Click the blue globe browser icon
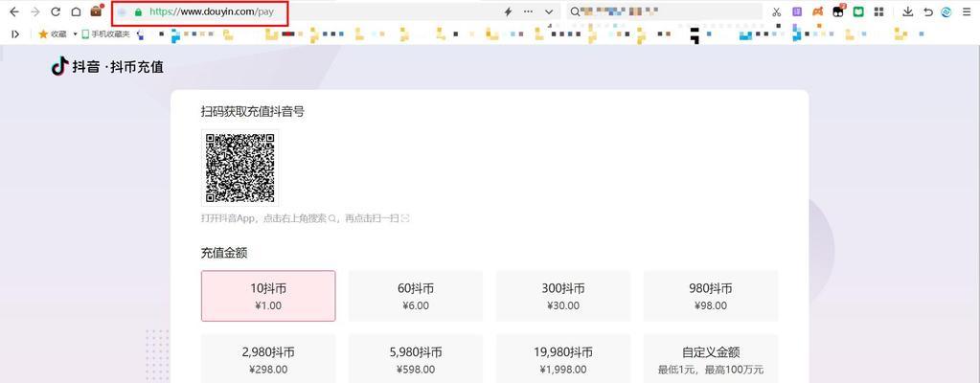Image resolution: width=980 pixels, height=383 pixels. pyautogui.click(x=946, y=11)
